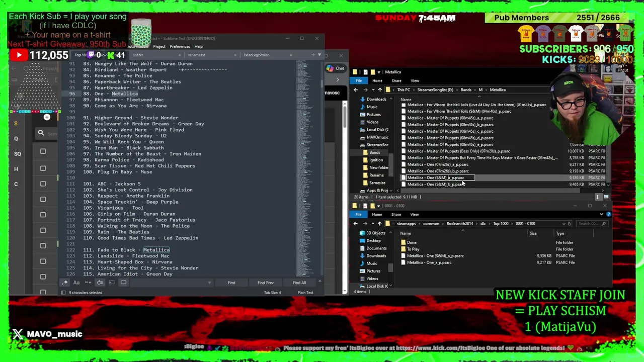Switch to details view in Metallica window
This screenshot has width=644, height=362.
[599, 197]
